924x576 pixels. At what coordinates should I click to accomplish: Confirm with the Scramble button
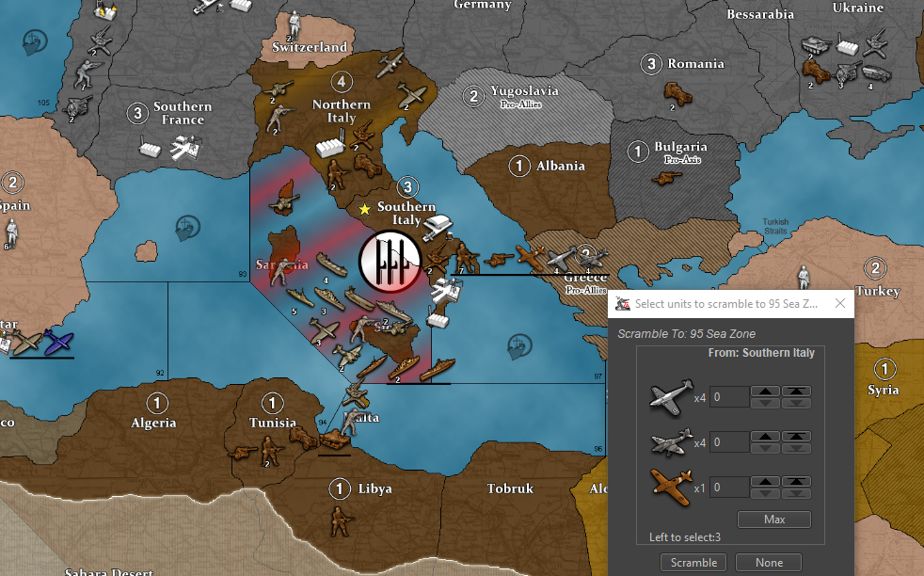pos(693,563)
